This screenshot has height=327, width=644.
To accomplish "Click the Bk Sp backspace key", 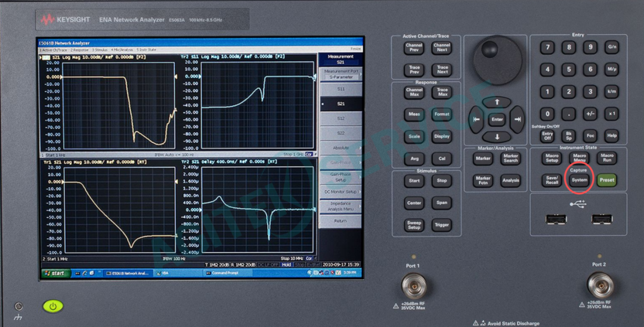I will [x=569, y=136].
